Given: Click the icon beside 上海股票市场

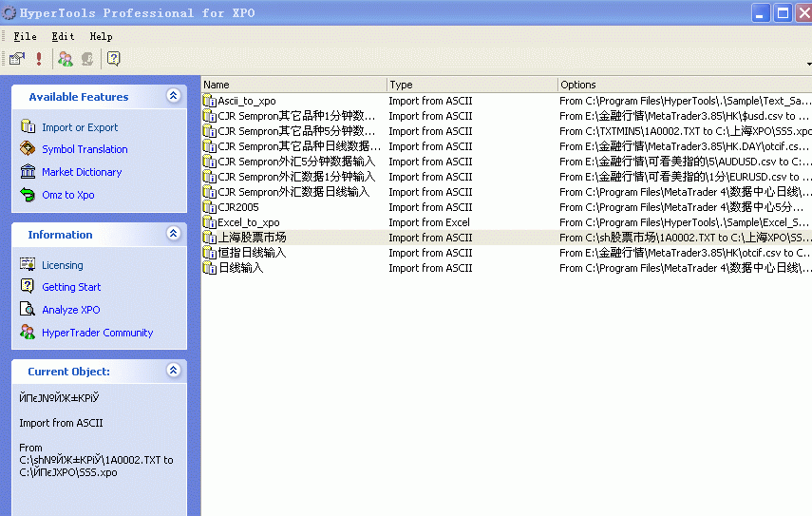Looking at the screenshot, I should 209,238.
